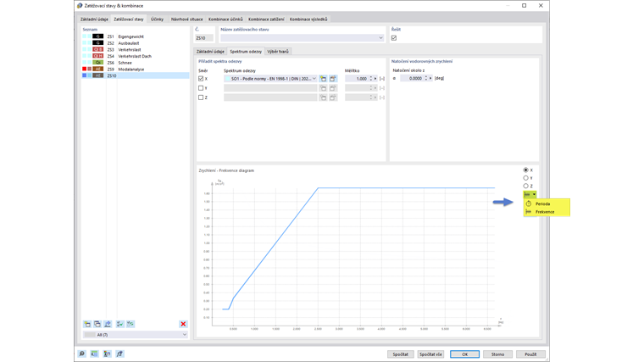Switch to the Zatěžovací stavy tab
The image size is (644, 362).
(x=129, y=19)
